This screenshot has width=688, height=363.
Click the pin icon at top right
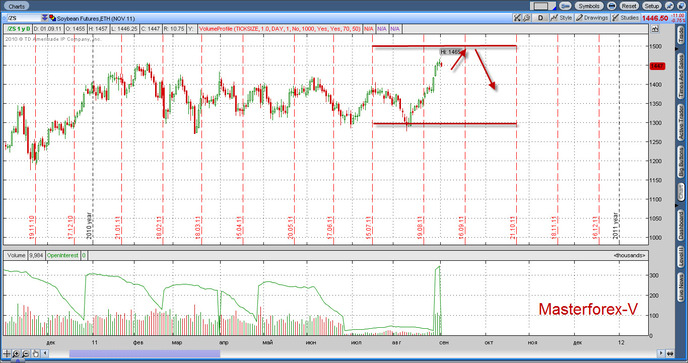coord(669,6)
